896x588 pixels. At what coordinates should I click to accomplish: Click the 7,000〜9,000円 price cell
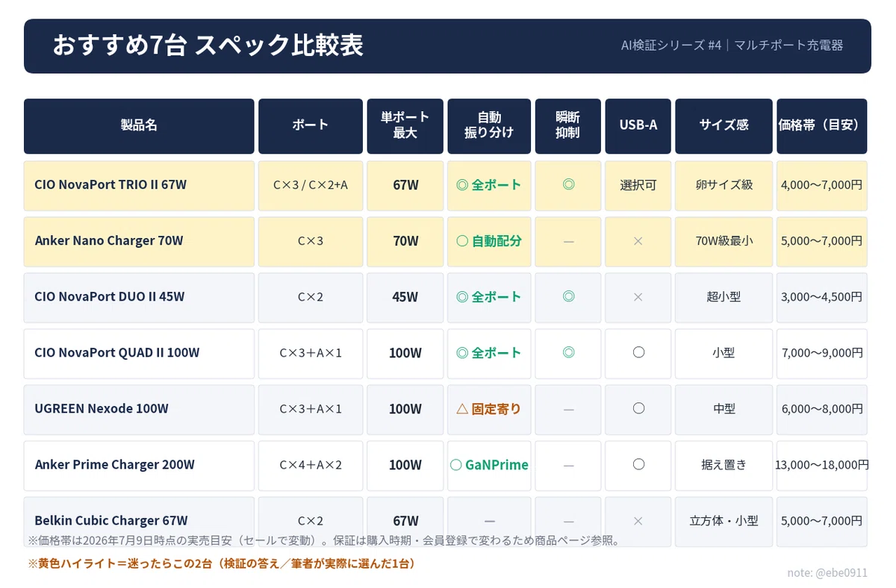(822, 353)
